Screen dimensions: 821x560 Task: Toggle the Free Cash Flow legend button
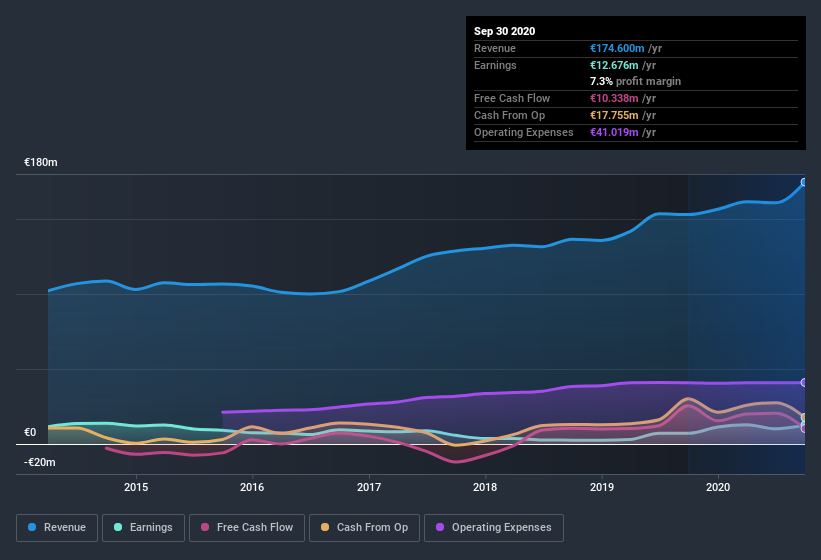247,528
